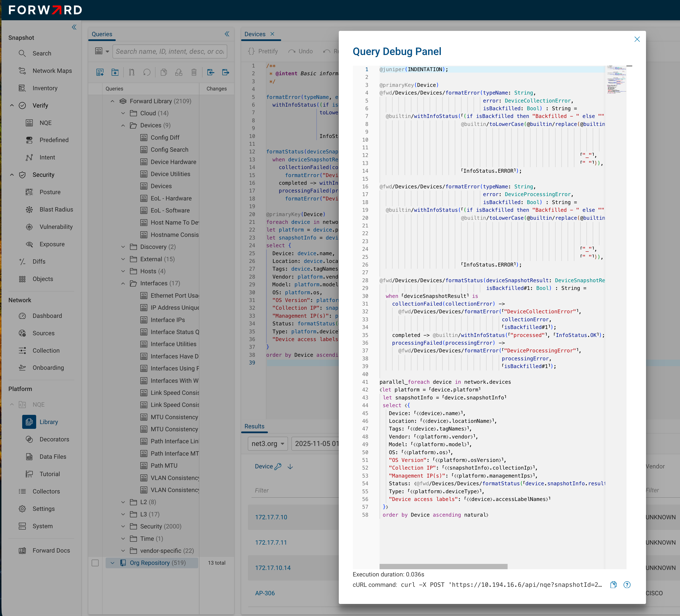Open Vulnerability page

point(56,227)
